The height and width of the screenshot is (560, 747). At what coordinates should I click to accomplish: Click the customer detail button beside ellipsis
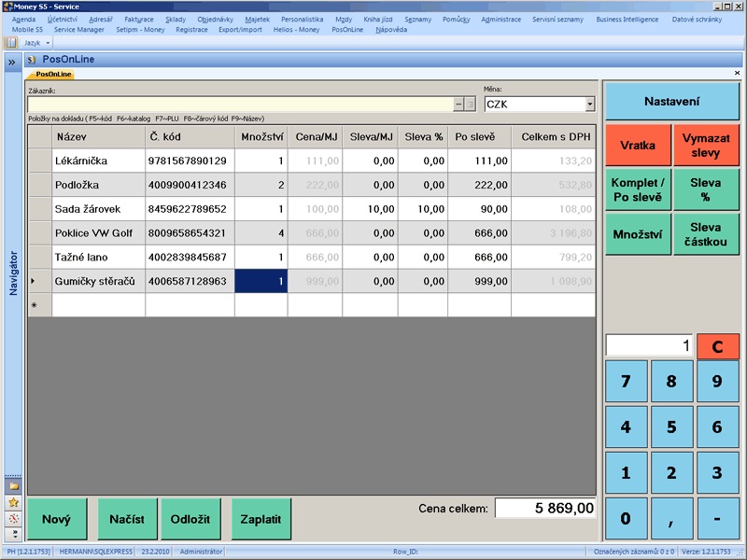[x=470, y=104]
